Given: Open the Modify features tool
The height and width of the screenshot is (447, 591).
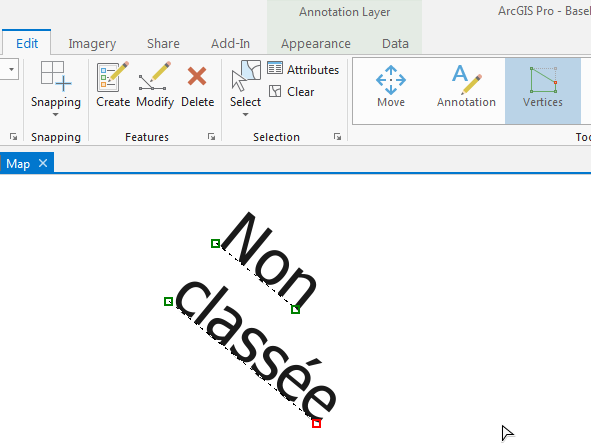Looking at the screenshot, I should pos(155,85).
